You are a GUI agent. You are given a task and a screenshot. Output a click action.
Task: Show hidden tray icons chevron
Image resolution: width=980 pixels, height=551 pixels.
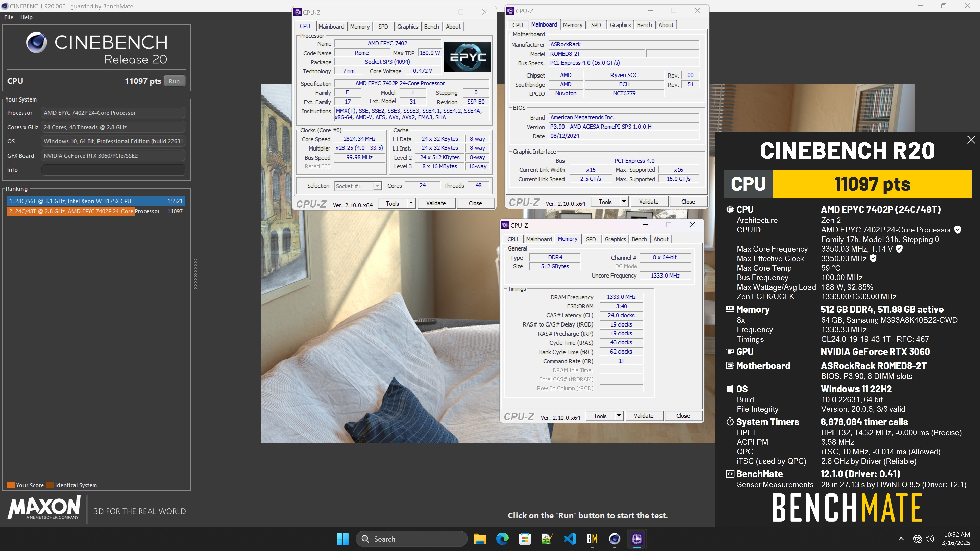coord(901,539)
